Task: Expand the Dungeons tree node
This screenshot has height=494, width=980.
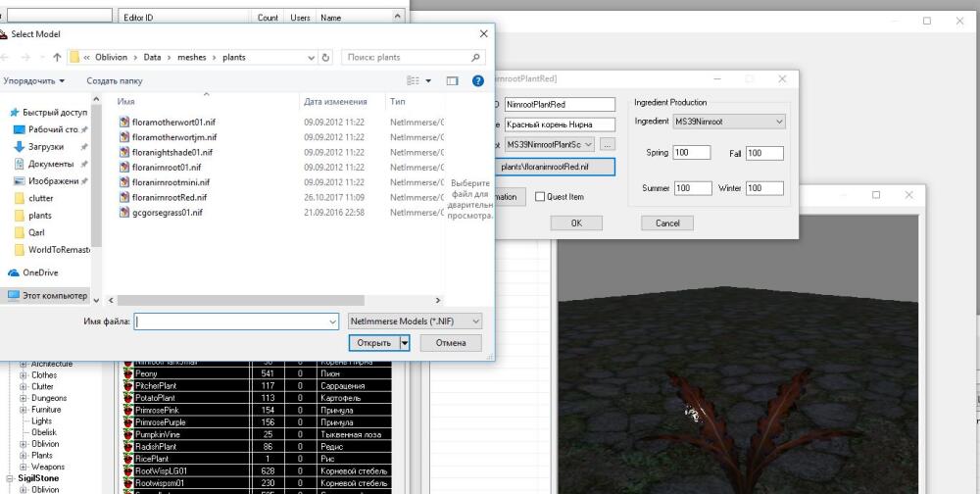Action: tap(24, 398)
